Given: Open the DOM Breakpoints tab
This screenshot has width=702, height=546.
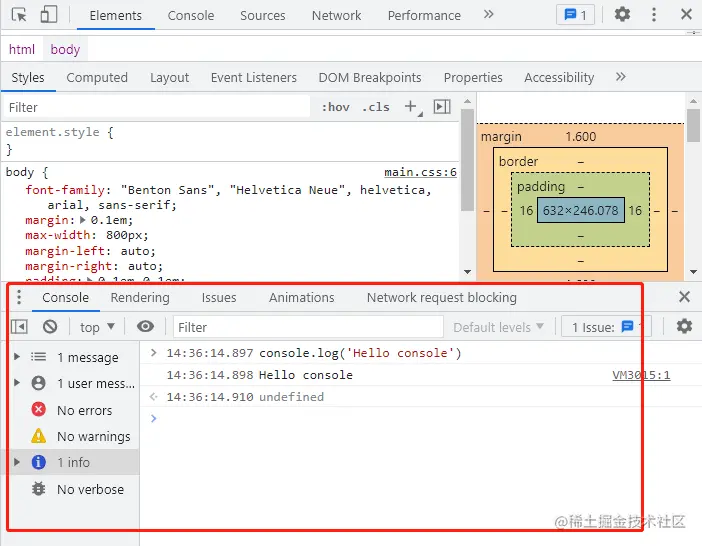Looking at the screenshot, I should [370, 77].
